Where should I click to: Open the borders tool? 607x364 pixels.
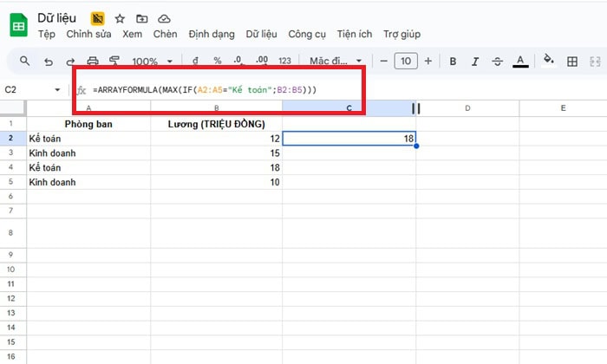tap(572, 62)
